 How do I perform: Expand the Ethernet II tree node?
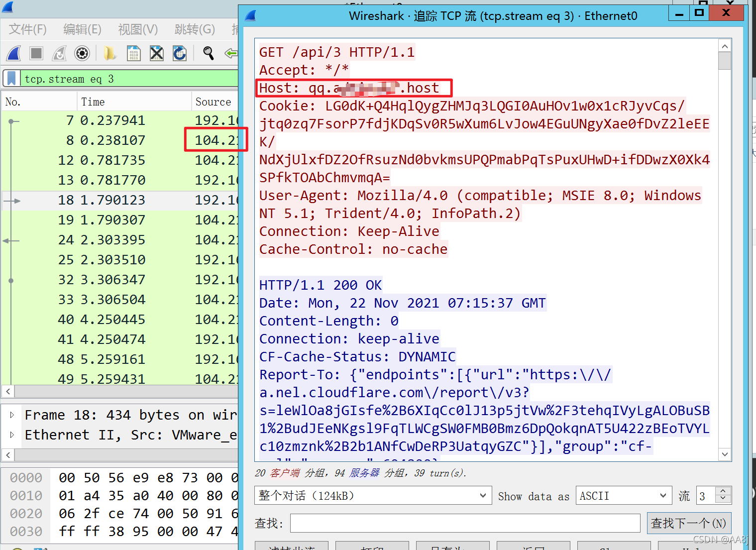coord(12,435)
